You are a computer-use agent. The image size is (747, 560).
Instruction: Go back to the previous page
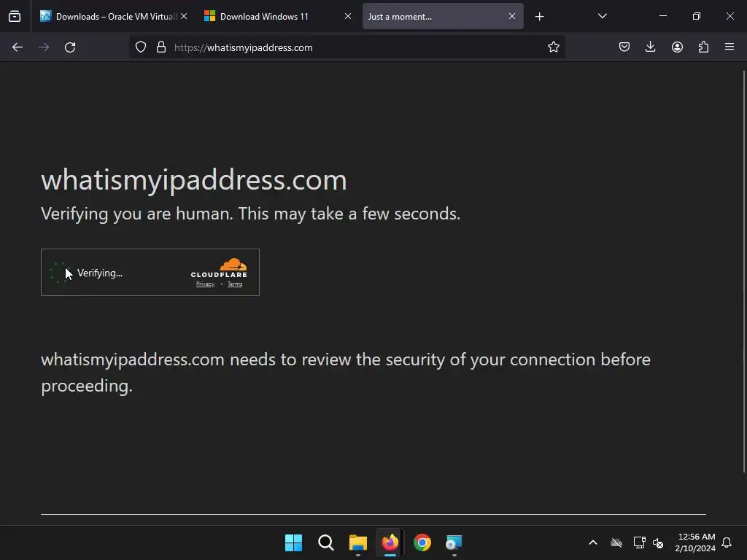tap(18, 47)
